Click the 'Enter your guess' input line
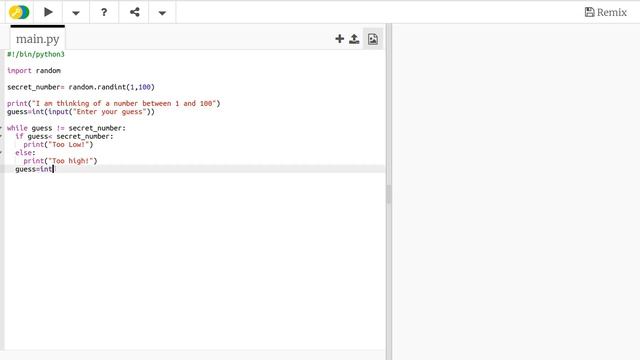 click(81, 111)
